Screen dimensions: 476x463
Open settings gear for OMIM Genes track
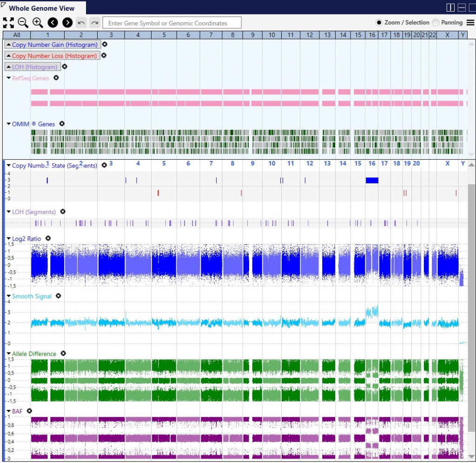[x=62, y=124]
